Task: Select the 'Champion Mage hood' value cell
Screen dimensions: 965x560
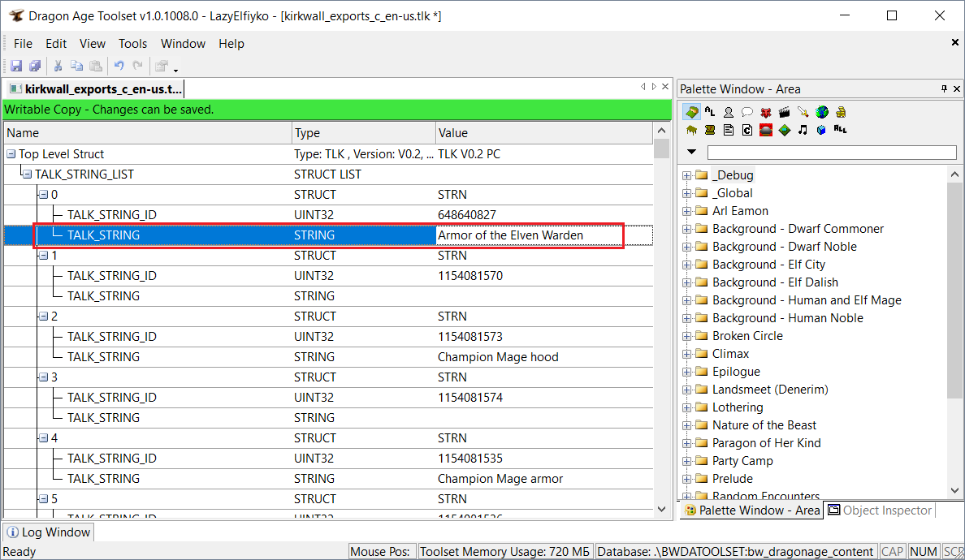Action: click(x=544, y=357)
